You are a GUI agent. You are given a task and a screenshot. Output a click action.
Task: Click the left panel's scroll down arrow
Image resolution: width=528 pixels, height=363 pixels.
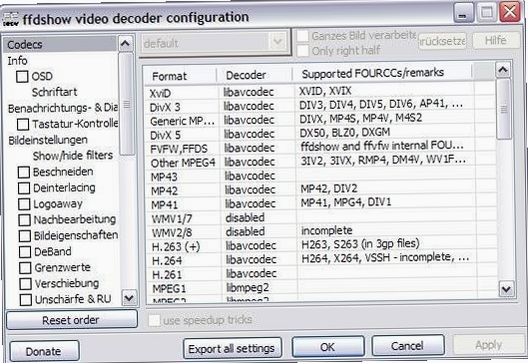(x=129, y=298)
